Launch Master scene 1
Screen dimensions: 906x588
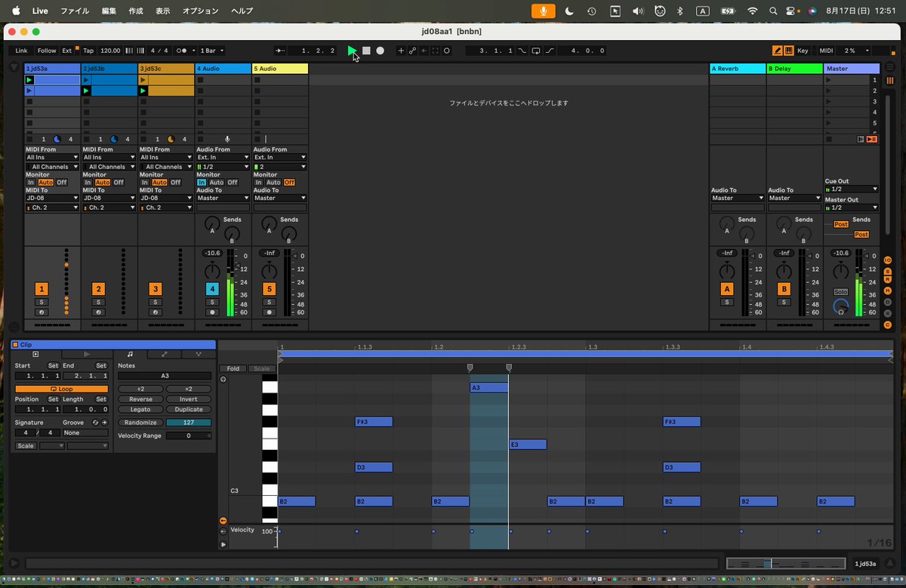(829, 79)
